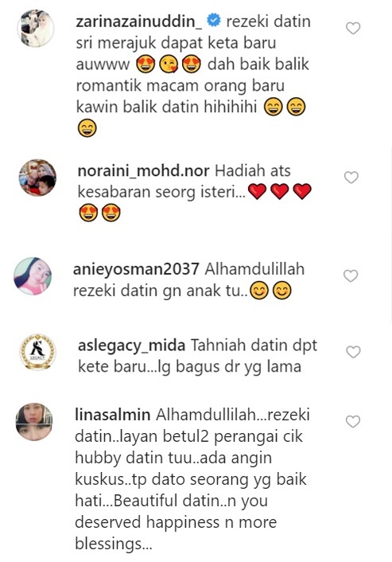Open noraini_mohd.nor profile photo
The height and width of the screenshot is (562, 392).
37,178
